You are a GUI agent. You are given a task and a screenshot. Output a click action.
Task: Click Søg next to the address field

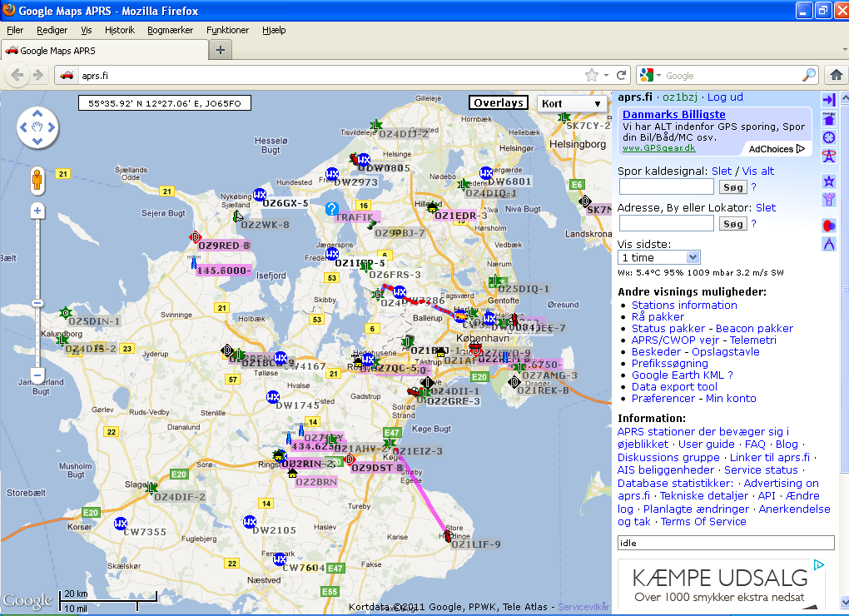(733, 224)
